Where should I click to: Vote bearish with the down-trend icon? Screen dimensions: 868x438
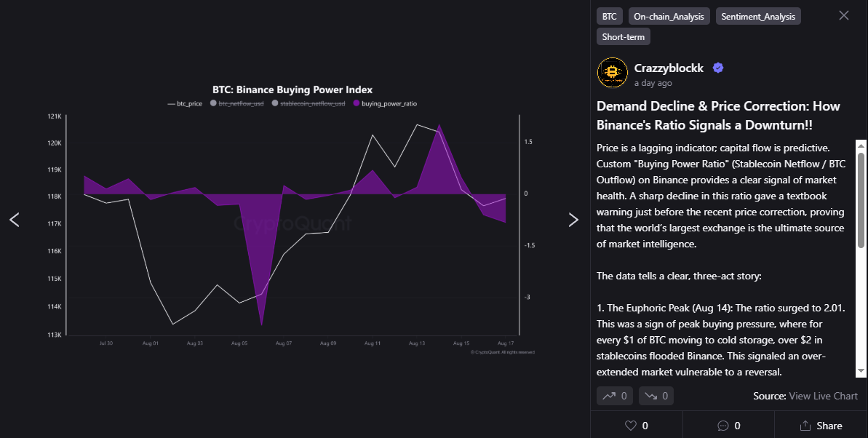(x=656, y=396)
